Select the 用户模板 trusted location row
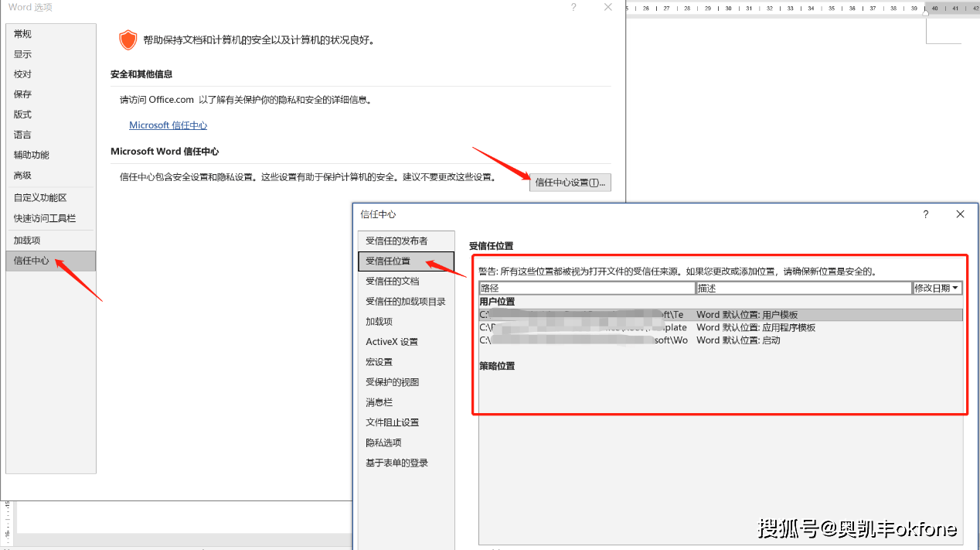 (720, 315)
